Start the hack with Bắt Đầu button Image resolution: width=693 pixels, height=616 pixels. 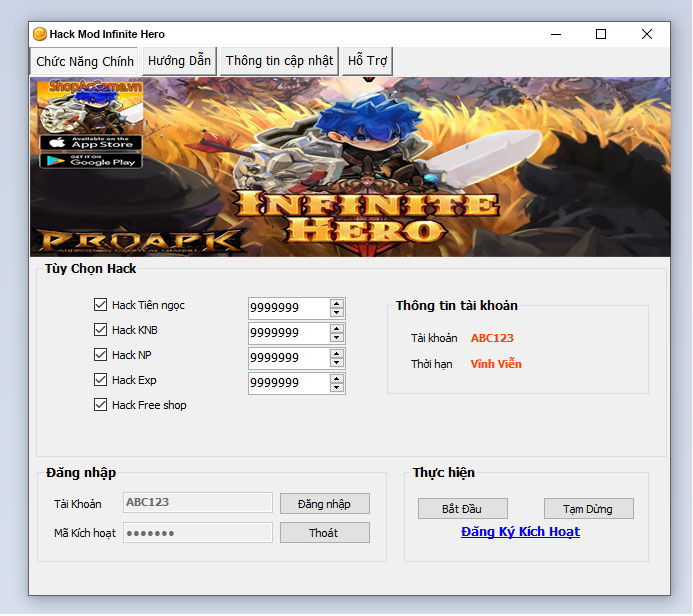point(462,509)
